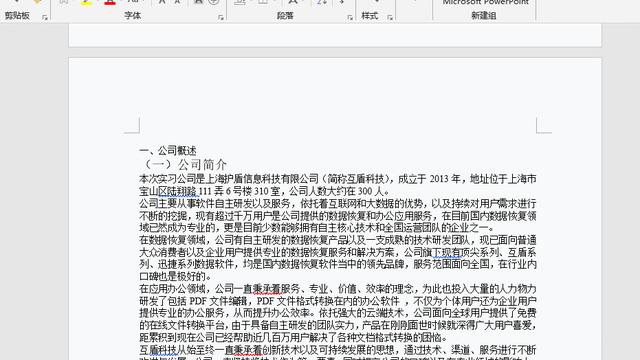Open the 字体 font dialog launcher
Image resolution: width=640 pixels, height=360 pixels.
pyautogui.click(x=221, y=18)
